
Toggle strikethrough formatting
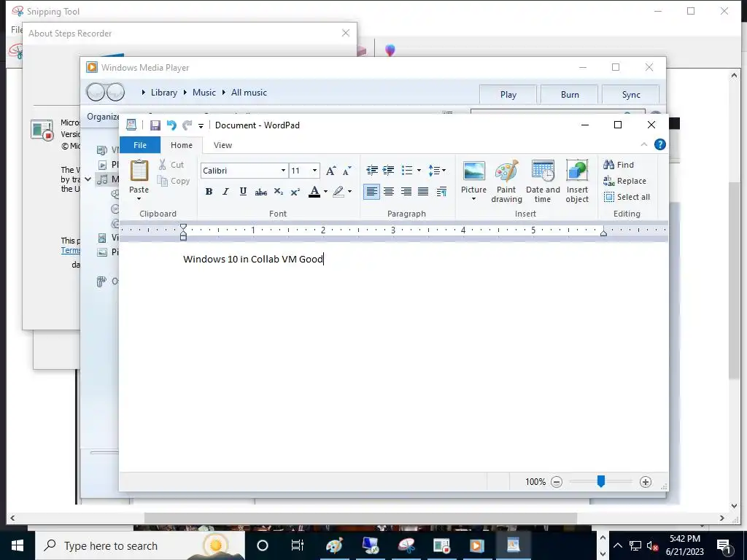point(260,192)
